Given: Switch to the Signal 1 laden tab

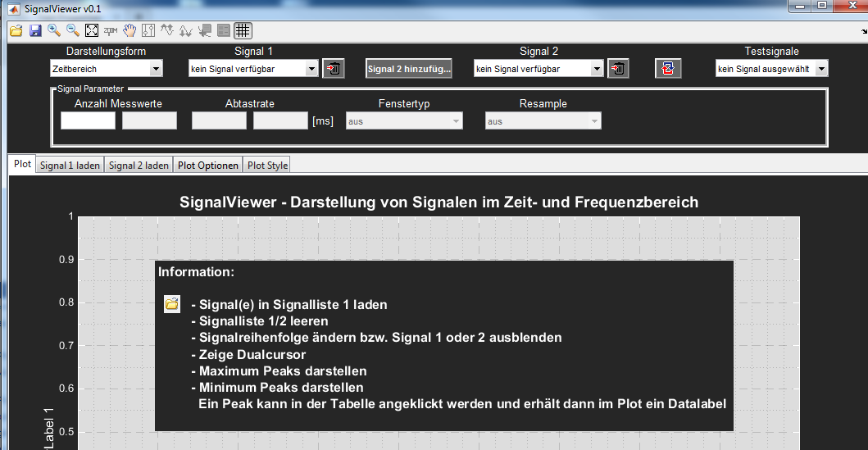Looking at the screenshot, I should point(70,166).
